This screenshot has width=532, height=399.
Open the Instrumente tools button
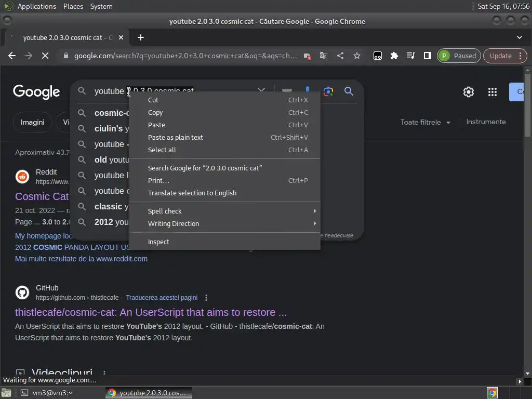pyautogui.click(x=486, y=122)
